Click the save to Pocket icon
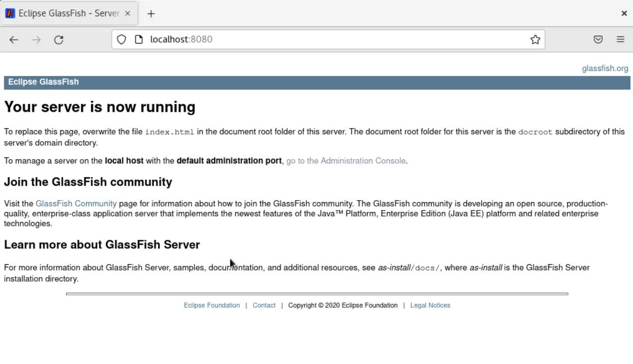This screenshot has height=364, width=633. 598,39
